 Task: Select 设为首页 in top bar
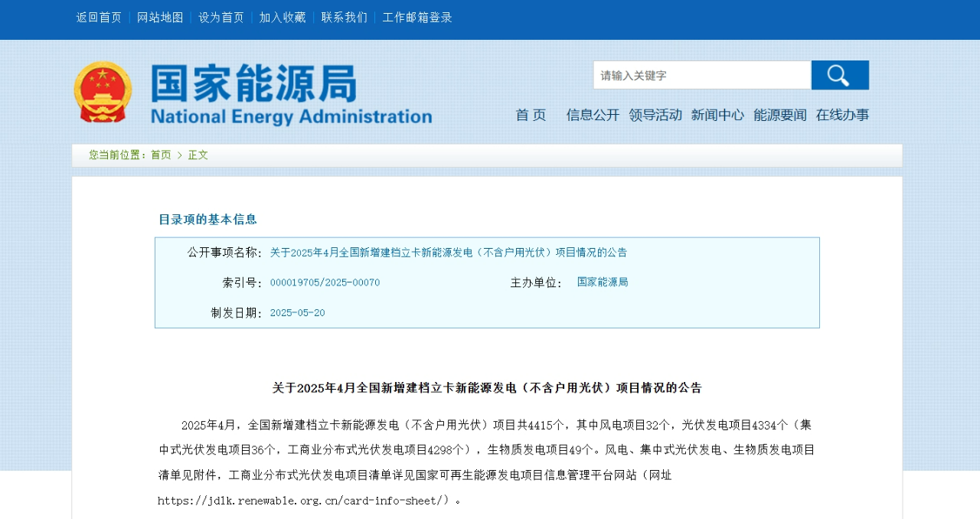coord(221,17)
